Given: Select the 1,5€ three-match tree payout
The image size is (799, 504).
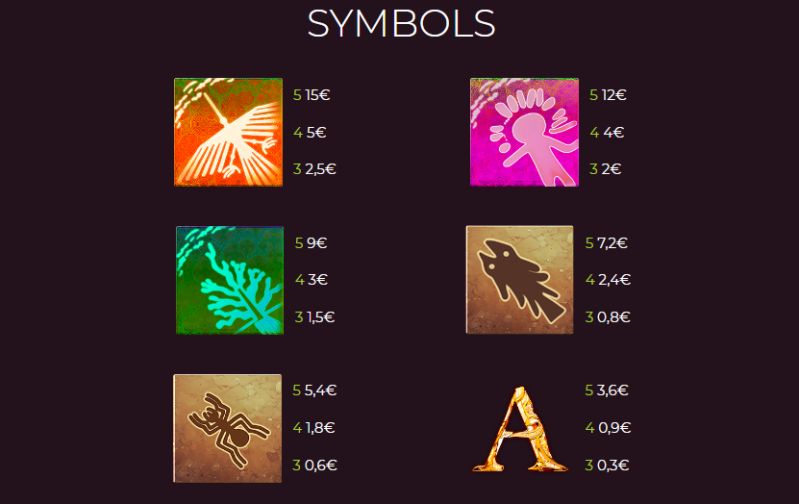Looking at the screenshot, I should coord(321,317).
